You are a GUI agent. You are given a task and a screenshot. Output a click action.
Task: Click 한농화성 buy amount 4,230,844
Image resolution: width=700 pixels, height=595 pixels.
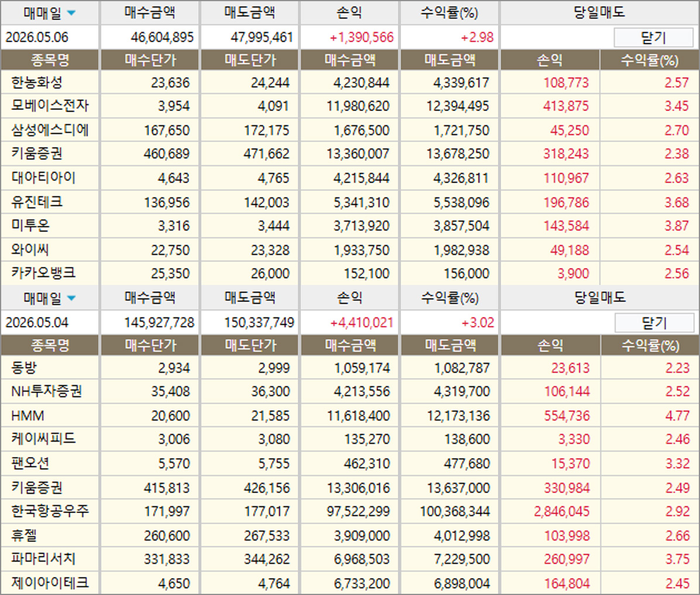tap(361, 82)
